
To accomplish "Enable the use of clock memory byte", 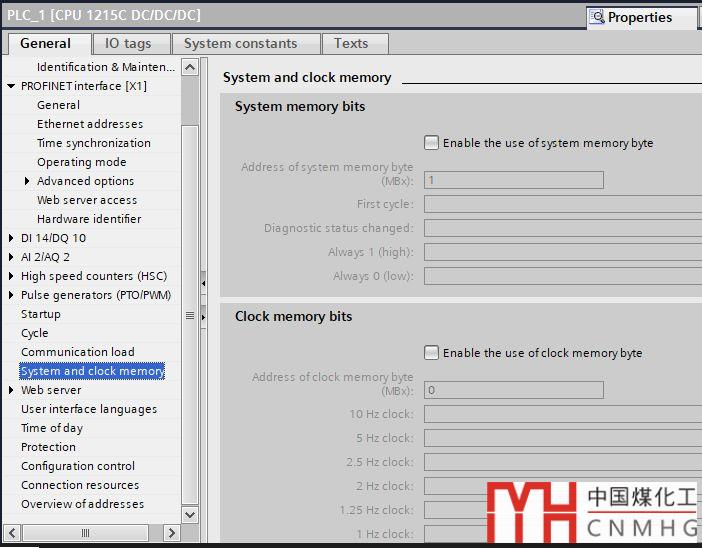I will pyautogui.click(x=431, y=353).
